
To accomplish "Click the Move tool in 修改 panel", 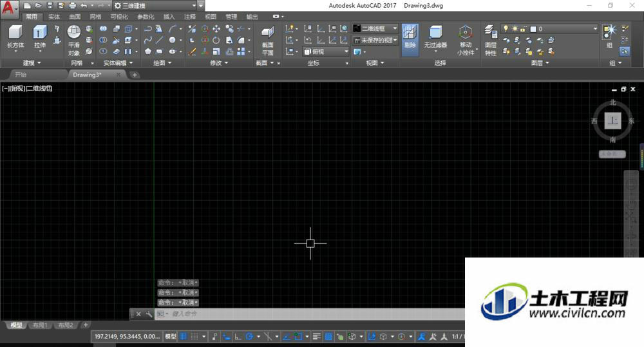I will pos(216,29).
